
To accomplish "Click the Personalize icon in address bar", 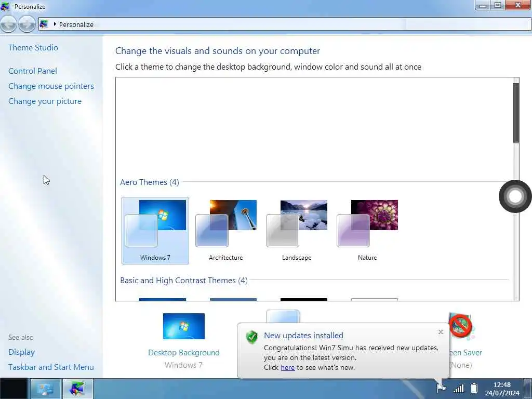I will click(x=44, y=24).
